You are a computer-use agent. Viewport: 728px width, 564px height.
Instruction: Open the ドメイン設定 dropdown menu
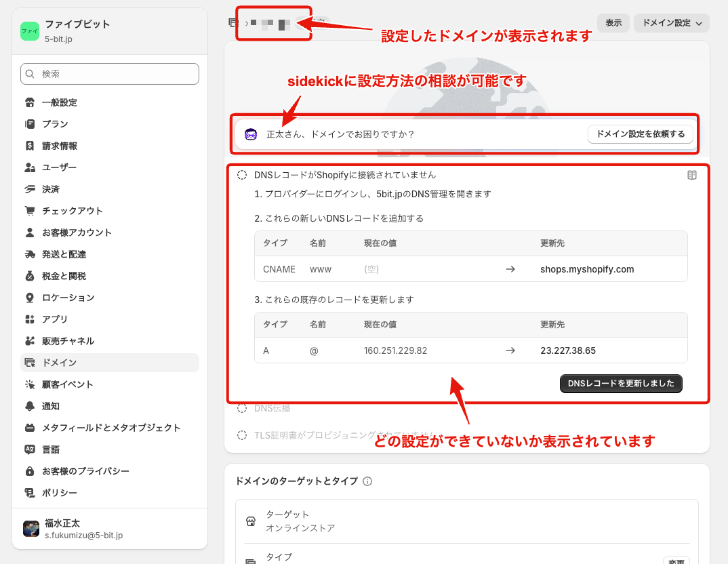(671, 22)
